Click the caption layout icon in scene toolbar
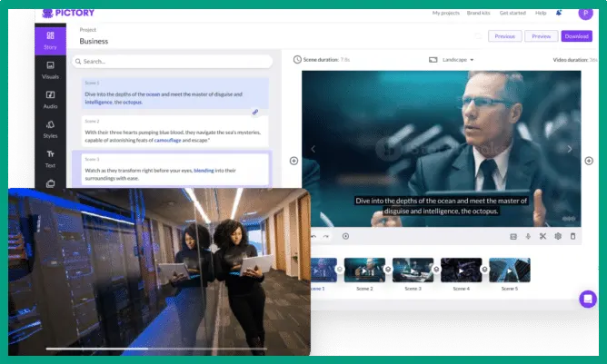Screen dimensions: 607x364 pos(513,236)
